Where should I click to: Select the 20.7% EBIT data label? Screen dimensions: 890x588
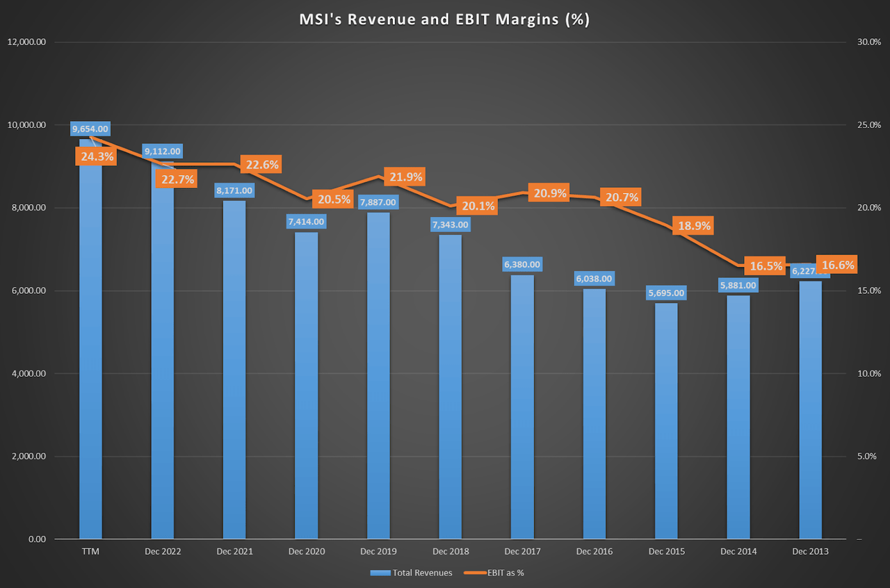coord(621,197)
